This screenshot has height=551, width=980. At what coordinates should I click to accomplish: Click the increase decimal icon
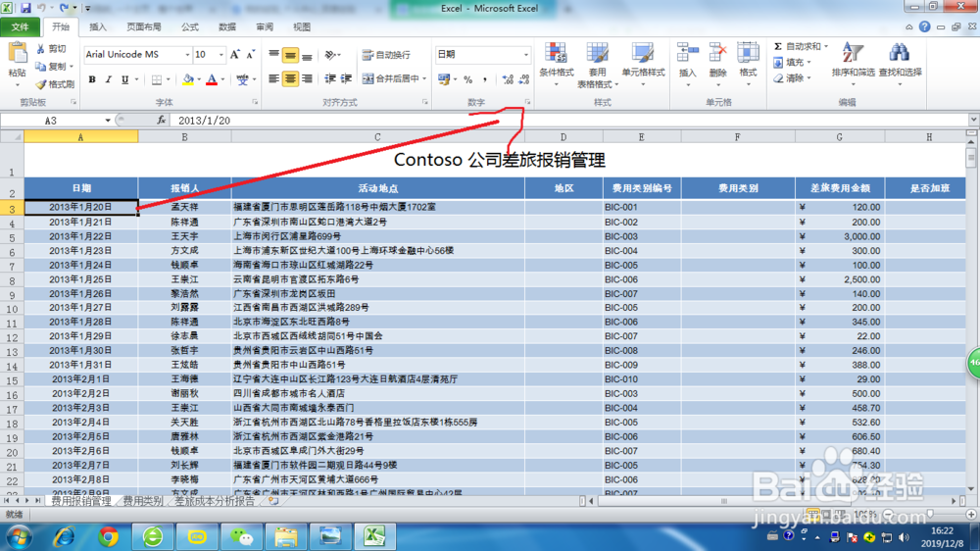(508, 79)
